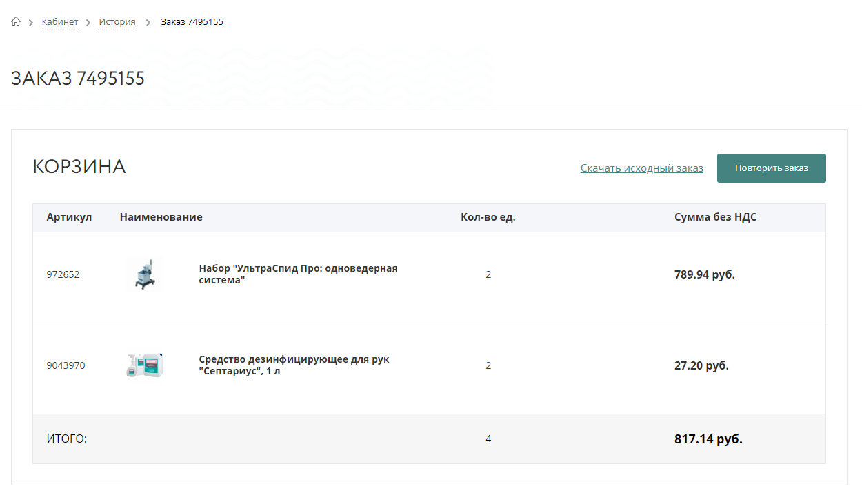862x504 pixels.
Task: Click the Кол-во ед. column header
Action: (x=488, y=217)
